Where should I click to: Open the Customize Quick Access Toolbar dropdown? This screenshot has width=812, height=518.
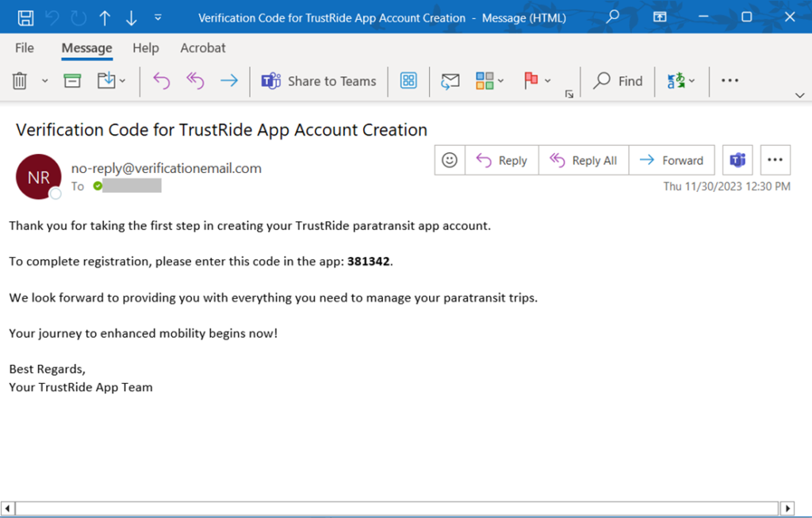[158, 17]
